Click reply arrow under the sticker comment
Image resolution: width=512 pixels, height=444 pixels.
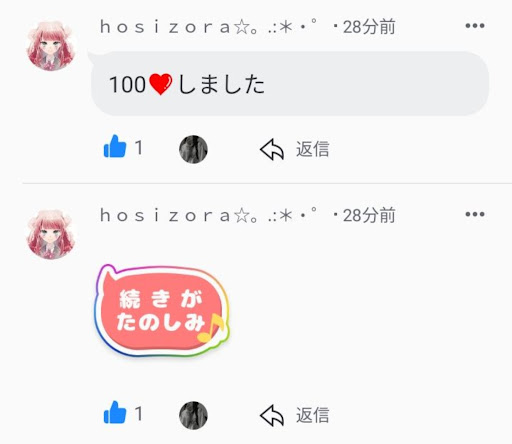pos(272,415)
